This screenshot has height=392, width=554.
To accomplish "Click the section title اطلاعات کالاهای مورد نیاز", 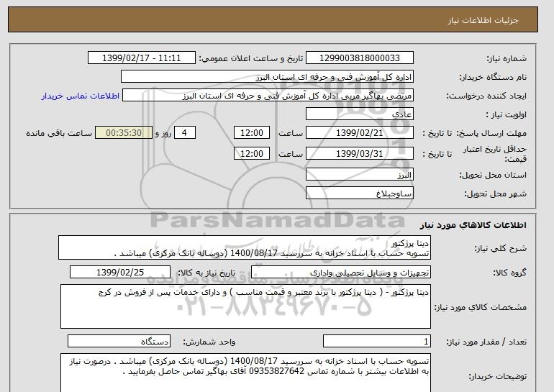I will 473,225.
